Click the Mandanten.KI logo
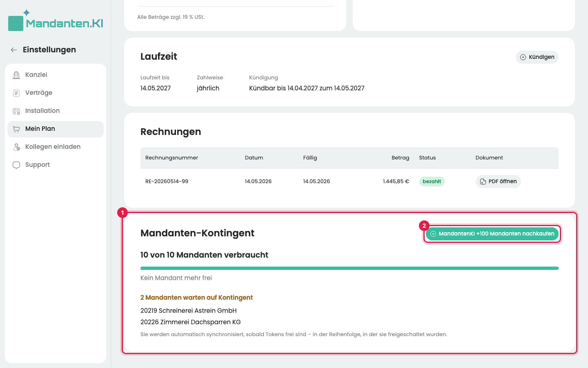Screen dimensions: 588x368 56,20
